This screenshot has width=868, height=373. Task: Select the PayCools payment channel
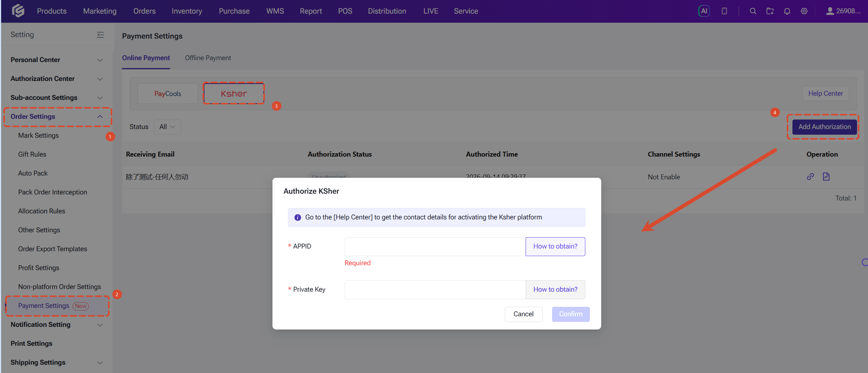(167, 93)
